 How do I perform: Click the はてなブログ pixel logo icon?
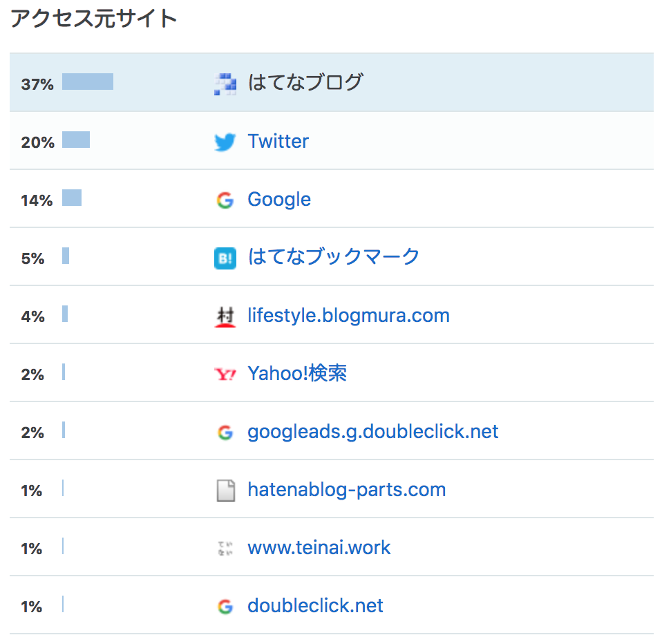[x=225, y=84]
